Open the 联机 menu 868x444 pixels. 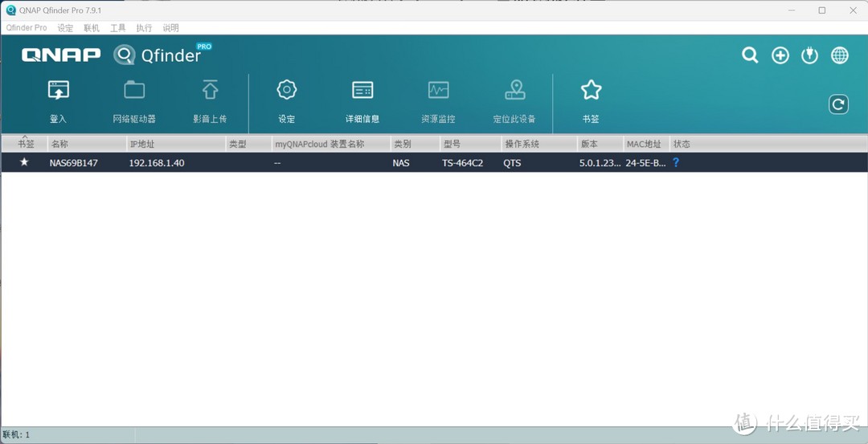point(92,27)
